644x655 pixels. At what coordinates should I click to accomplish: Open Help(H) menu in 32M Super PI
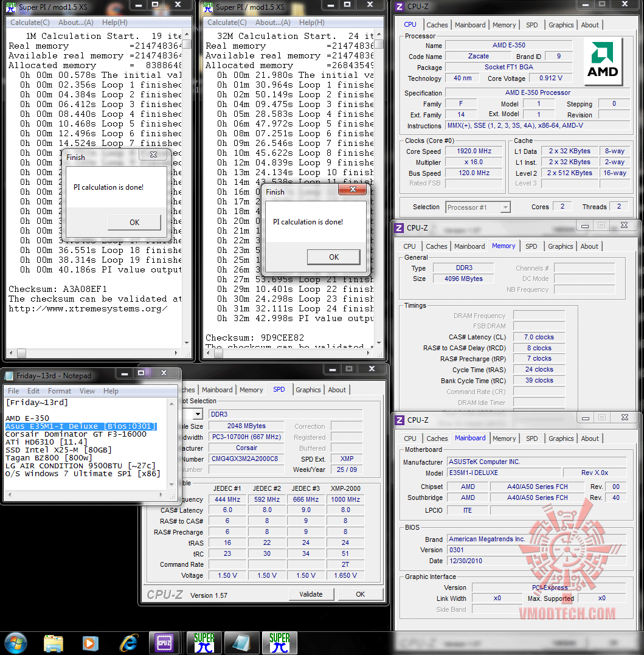tap(312, 23)
